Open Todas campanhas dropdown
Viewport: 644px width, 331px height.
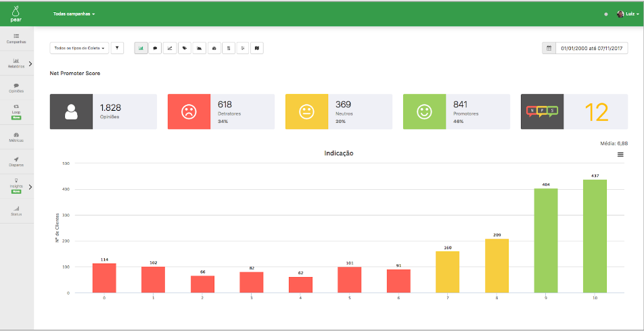(74, 14)
